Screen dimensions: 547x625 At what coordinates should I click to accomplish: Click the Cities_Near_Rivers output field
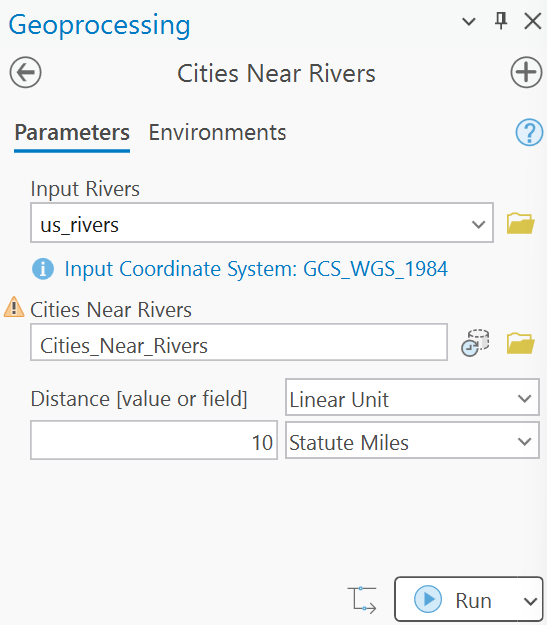(239, 342)
